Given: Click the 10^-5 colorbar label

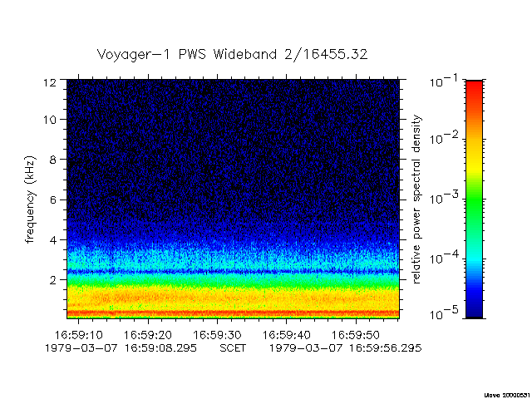Looking at the screenshot, I should pos(444,313).
